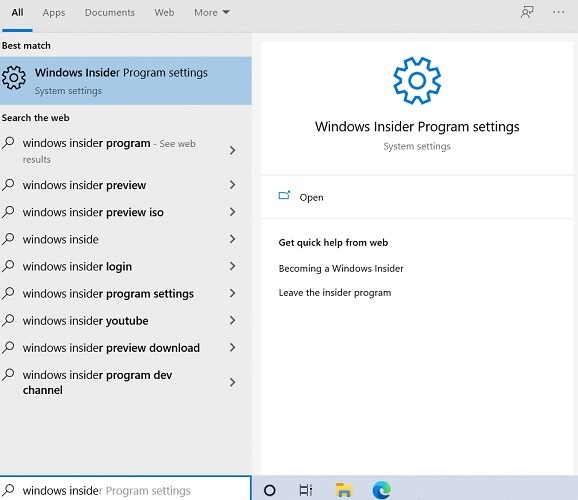Open the More dropdown menu
This screenshot has height=500, width=578.
point(212,13)
